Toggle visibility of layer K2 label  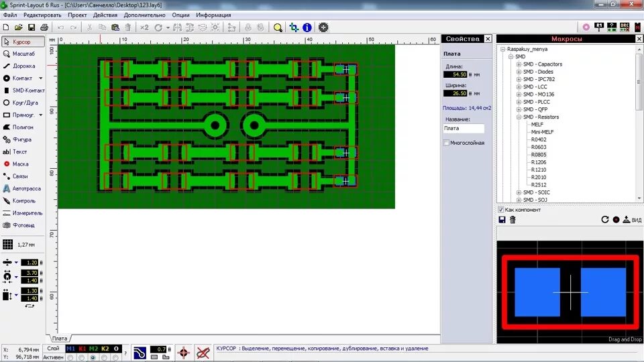pyautogui.click(x=105, y=349)
